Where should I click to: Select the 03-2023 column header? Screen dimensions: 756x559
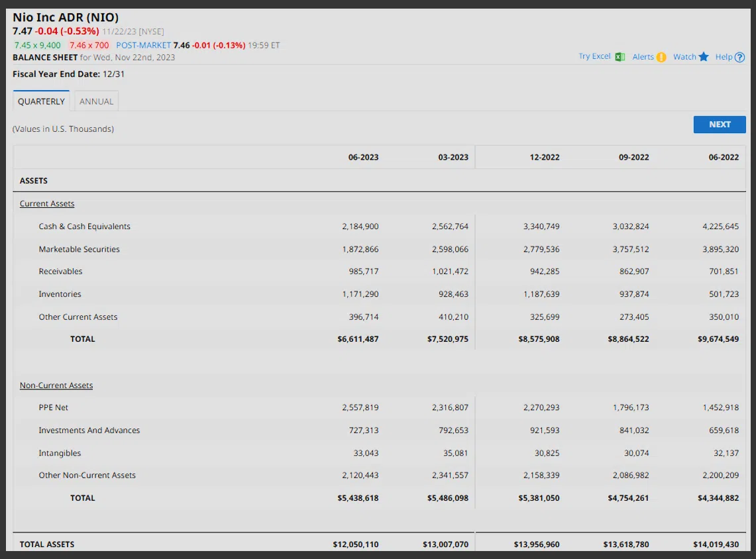click(453, 157)
